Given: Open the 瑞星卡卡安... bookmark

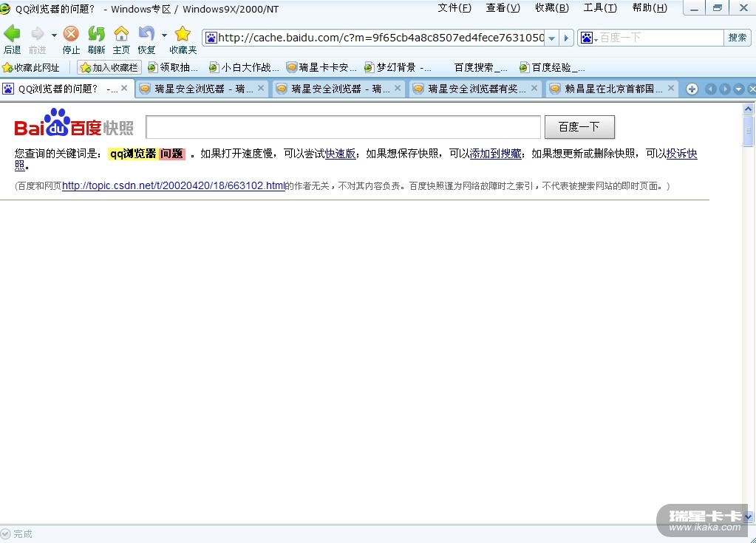Looking at the screenshot, I should (x=321, y=68).
